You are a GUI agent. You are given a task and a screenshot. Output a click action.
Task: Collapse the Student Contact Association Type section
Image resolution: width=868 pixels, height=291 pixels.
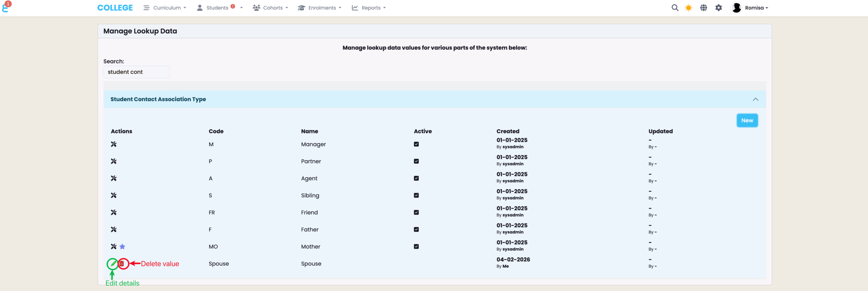click(x=755, y=99)
